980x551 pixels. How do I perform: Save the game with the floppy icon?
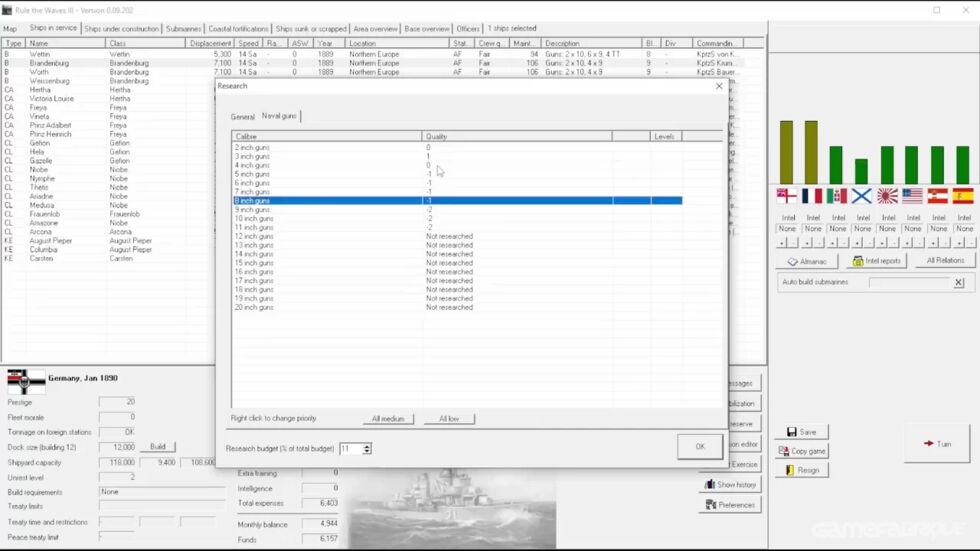801,432
